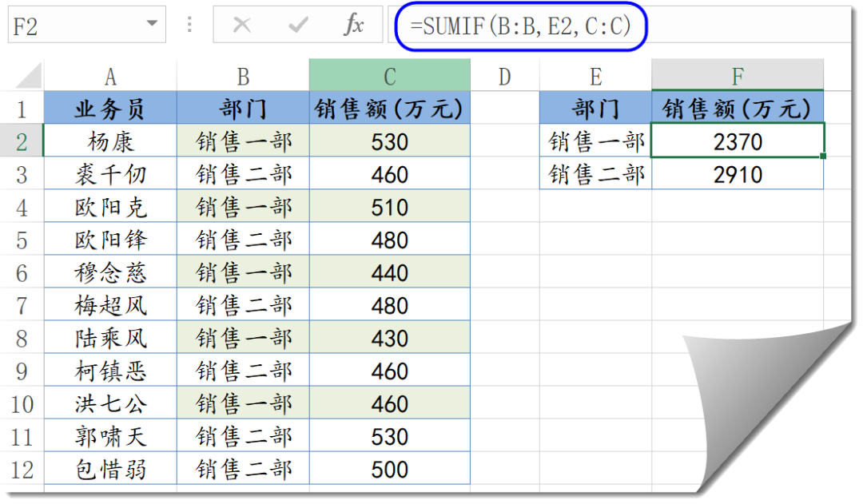This screenshot has height=504, width=863.
Task: Click header 销售额(万元) in column F
Action: click(738, 109)
